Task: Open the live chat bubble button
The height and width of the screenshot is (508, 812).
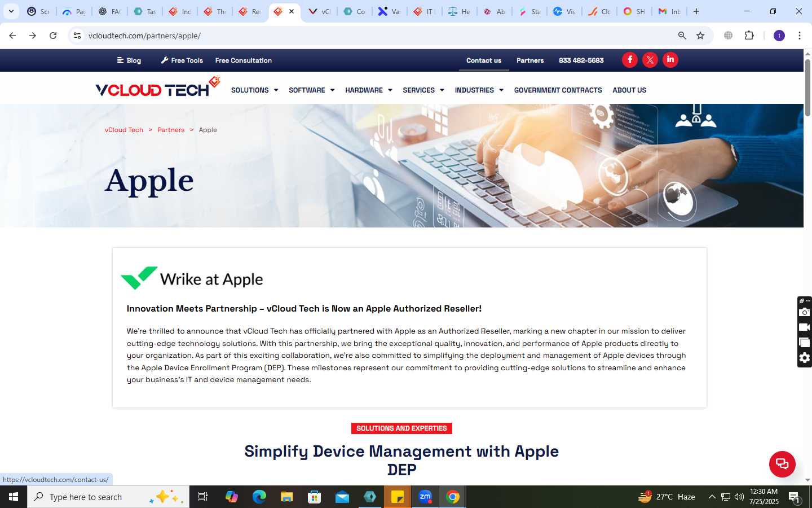Action: click(782, 464)
